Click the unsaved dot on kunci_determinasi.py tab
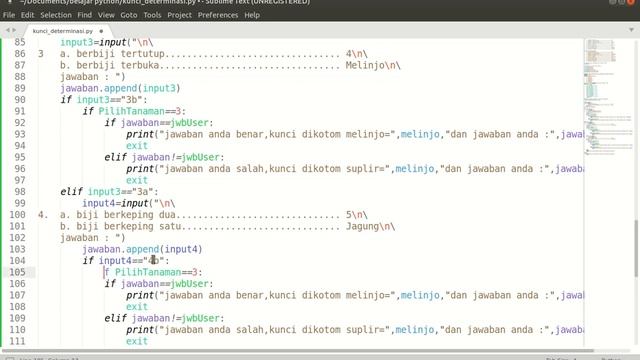640x360 pixels. click(101, 31)
